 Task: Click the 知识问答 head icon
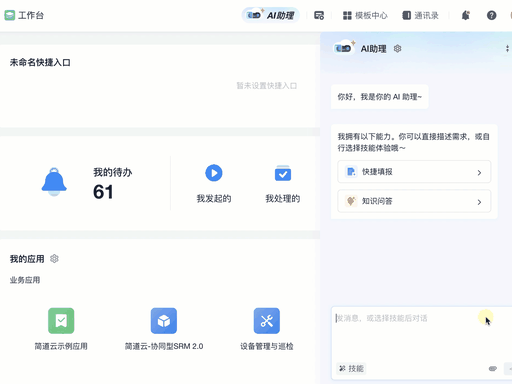351,201
